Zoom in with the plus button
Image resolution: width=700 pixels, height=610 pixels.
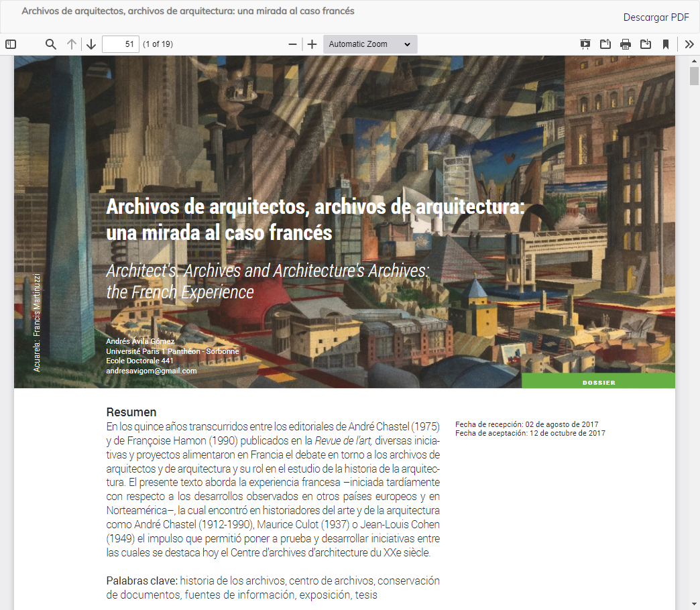pyautogui.click(x=312, y=44)
